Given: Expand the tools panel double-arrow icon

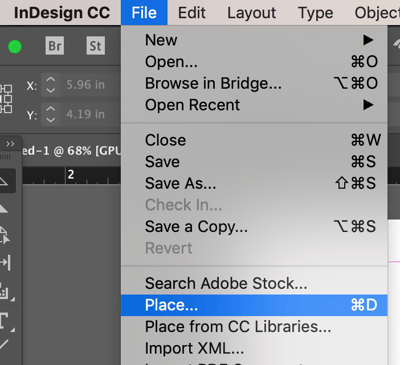Looking at the screenshot, I should coord(10,144).
